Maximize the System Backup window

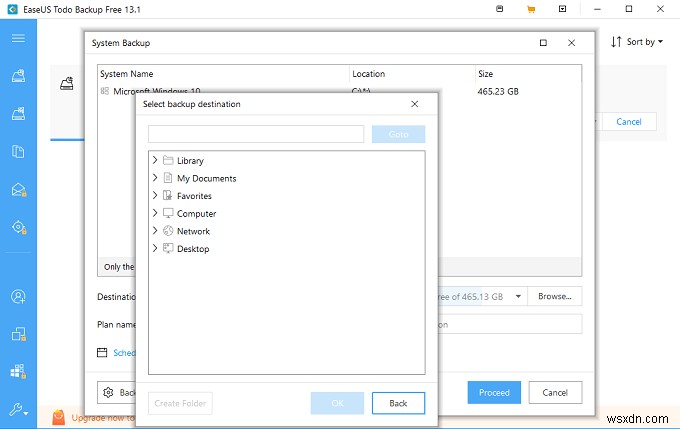[x=543, y=43]
